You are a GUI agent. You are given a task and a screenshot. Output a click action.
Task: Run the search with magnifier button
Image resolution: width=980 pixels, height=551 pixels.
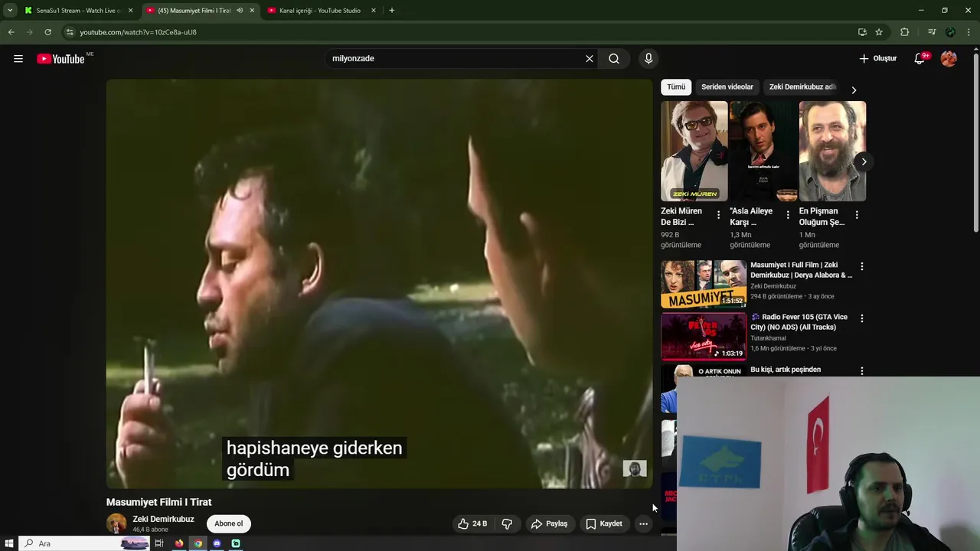pos(614,59)
